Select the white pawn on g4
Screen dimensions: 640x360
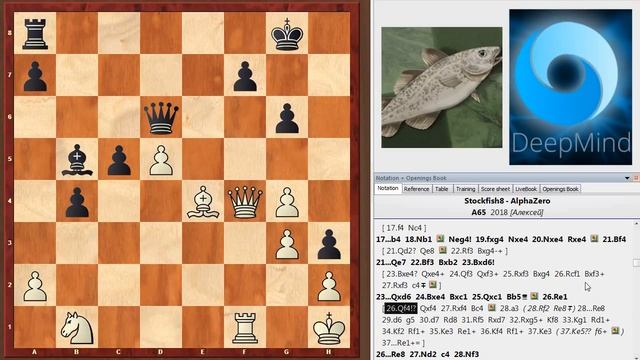(287, 202)
